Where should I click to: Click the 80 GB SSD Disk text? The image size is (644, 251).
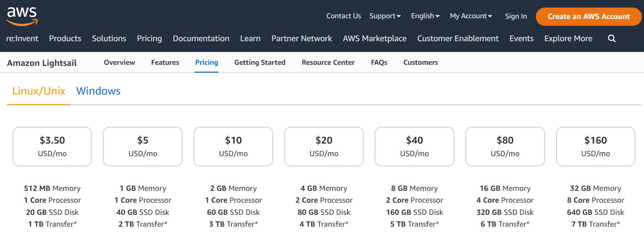pos(324,212)
